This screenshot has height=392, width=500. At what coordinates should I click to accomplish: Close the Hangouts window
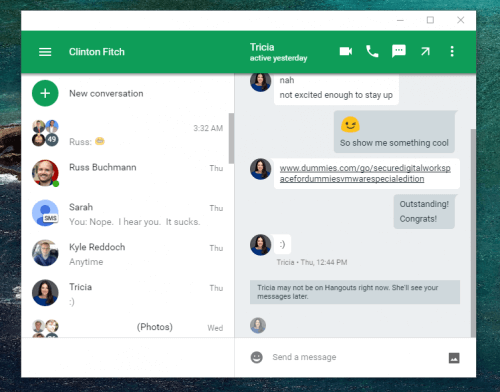point(461,20)
